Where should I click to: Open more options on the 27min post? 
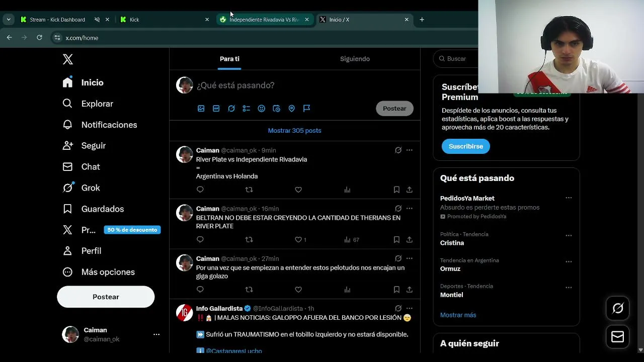[x=410, y=258]
